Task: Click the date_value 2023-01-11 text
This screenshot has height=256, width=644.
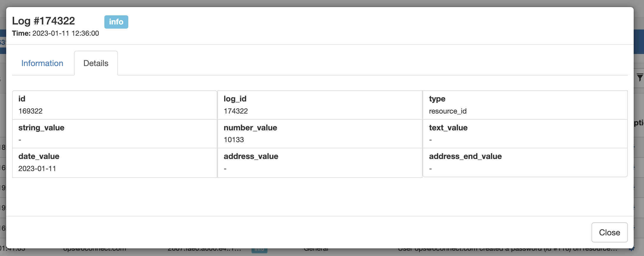Action: 37,169
